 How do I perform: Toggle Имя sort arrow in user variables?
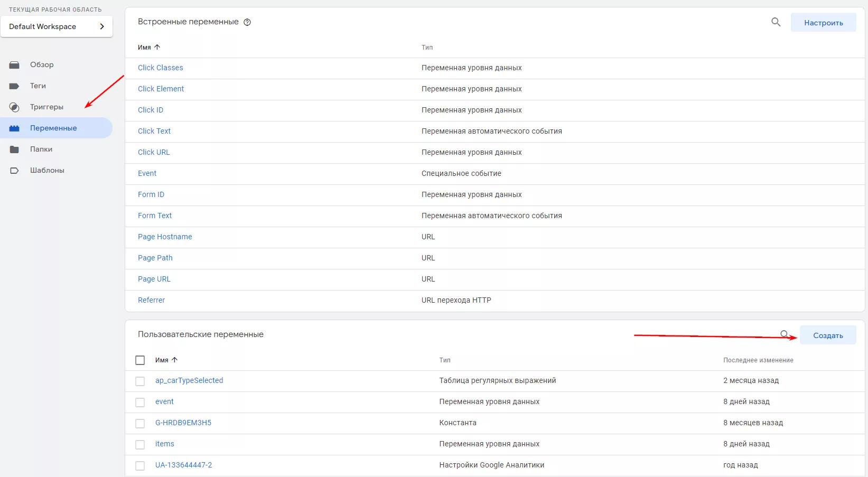coord(174,360)
